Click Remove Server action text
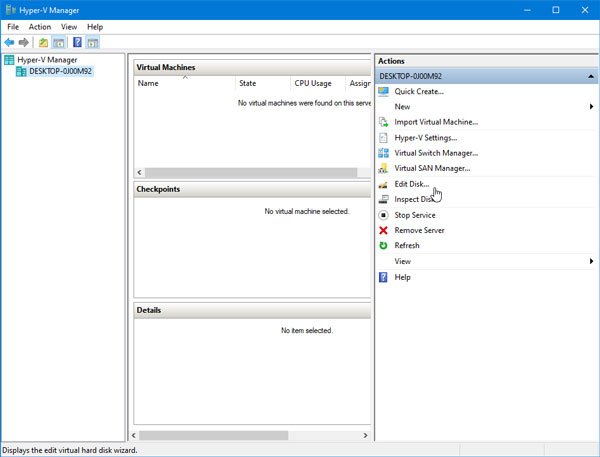 pyautogui.click(x=419, y=230)
